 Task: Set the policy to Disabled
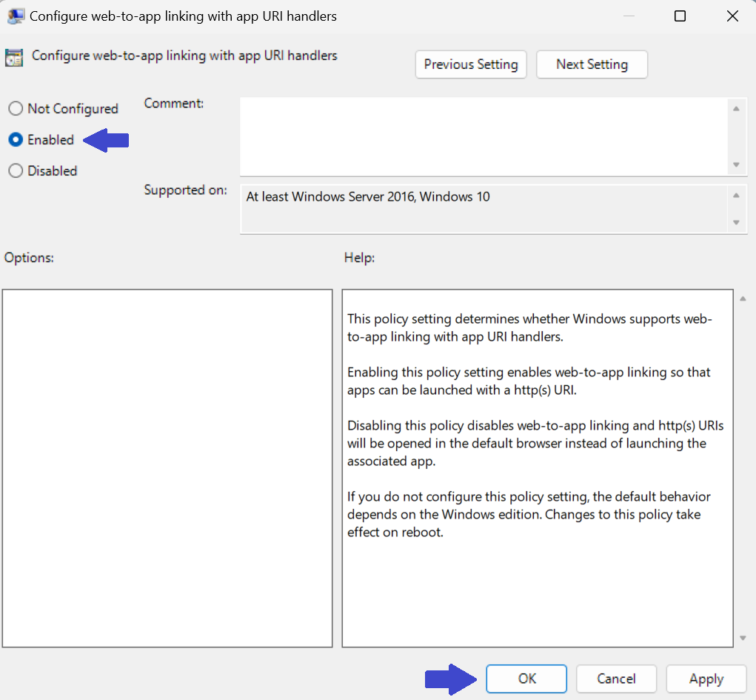(16, 171)
